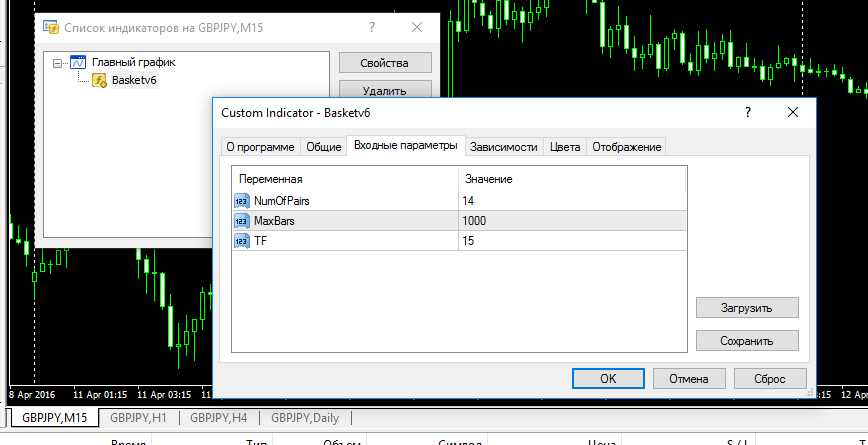Image resolution: width=868 pixels, height=445 pixels.
Task: Open the Отображение tab
Action: [627, 147]
